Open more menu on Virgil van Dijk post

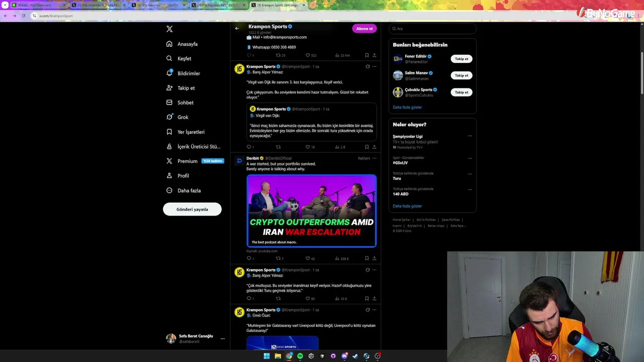374,66
